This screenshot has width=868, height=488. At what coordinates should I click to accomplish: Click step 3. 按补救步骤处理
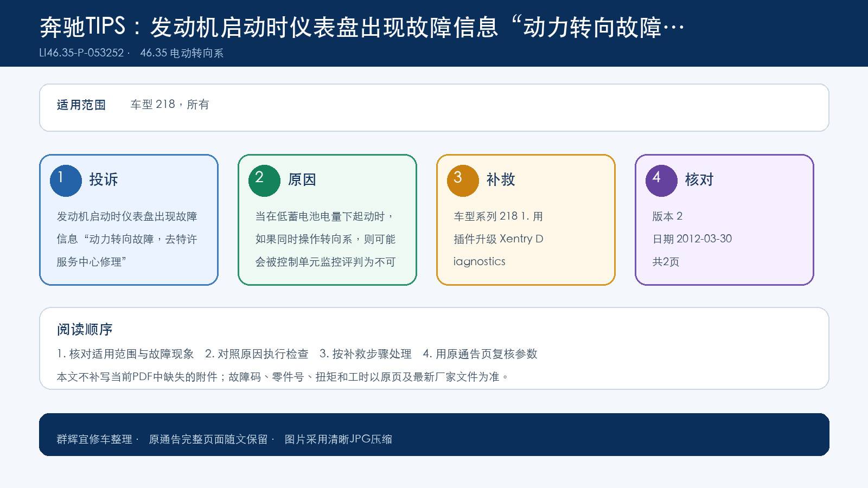tap(366, 354)
